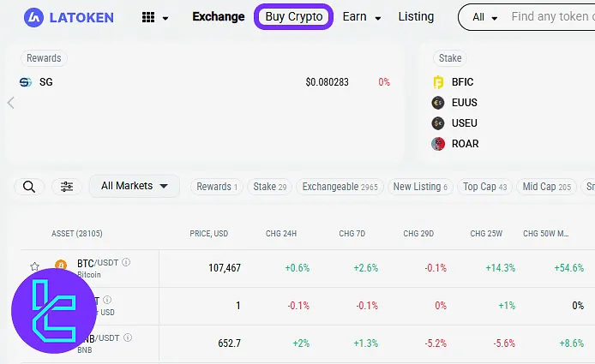Click BNB 50W change +8.6%
The image size is (595, 364).
(572, 343)
